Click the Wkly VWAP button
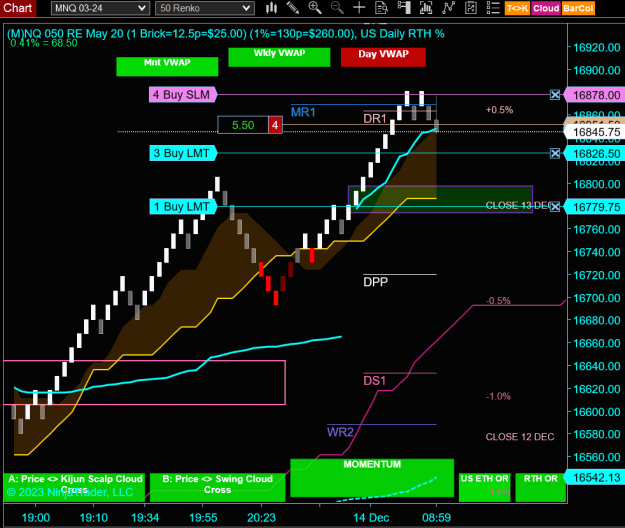Image resolution: width=625 pixels, height=528 pixels. [x=279, y=57]
